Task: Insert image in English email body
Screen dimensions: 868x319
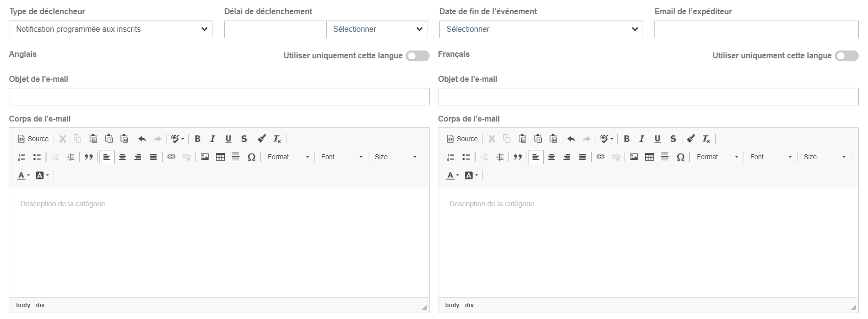Action: coord(205,157)
